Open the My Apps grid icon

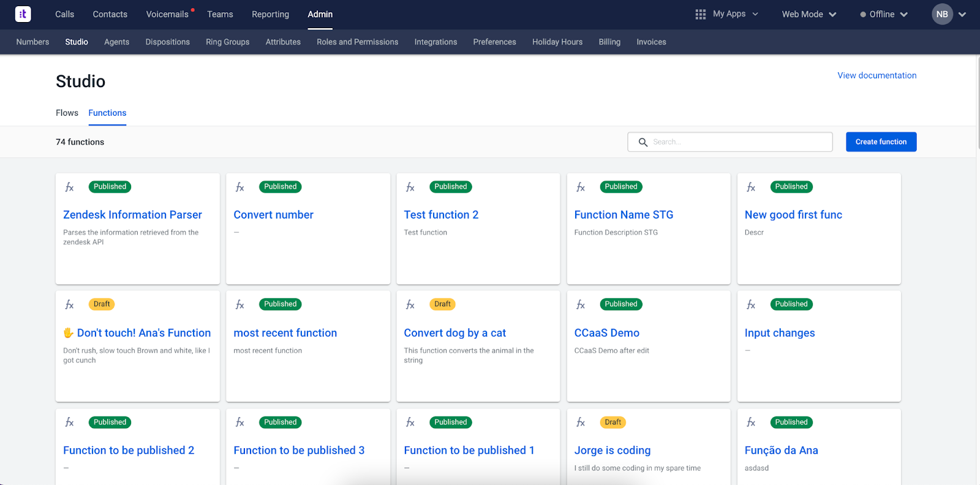pyautogui.click(x=701, y=14)
